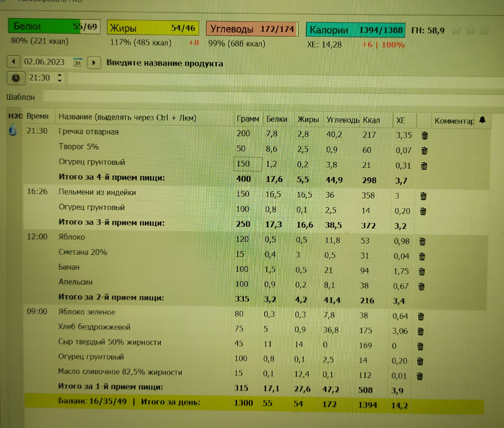This screenshot has height=428, width=504.
Task: Sort by the Грамм column header
Action: pyautogui.click(x=248, y=119)
